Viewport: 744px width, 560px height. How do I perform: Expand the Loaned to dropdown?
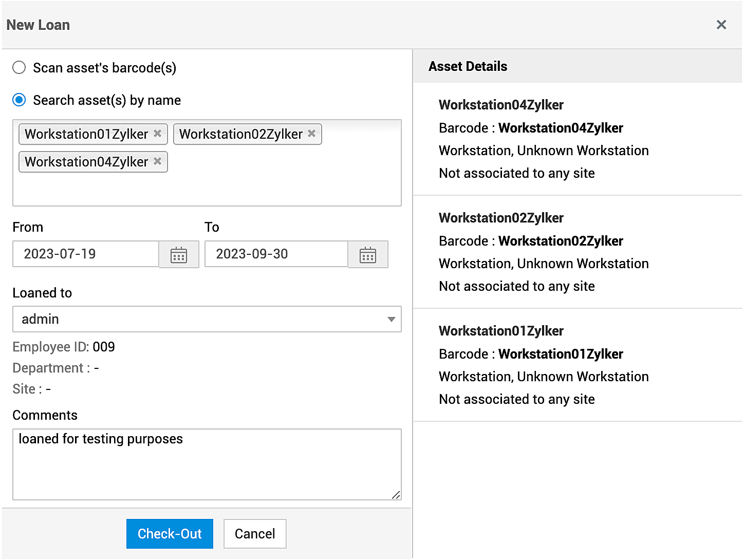click(x=391, y=320)
